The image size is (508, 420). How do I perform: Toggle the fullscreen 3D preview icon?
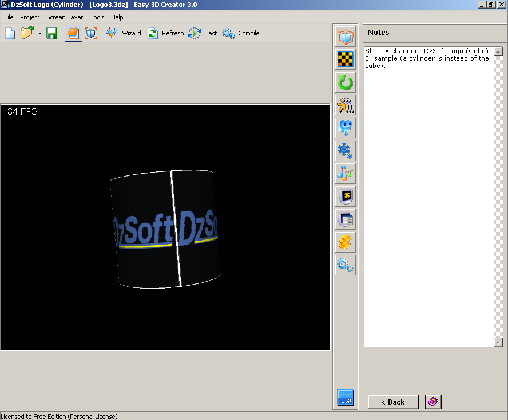click(91, 33)
